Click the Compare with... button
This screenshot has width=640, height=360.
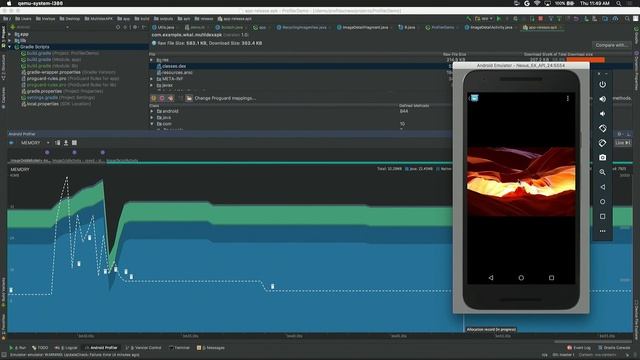(611, 45)
